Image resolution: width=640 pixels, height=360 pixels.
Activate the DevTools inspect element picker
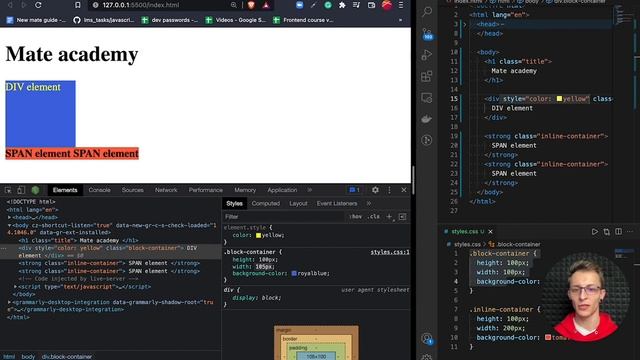click(8, 190)
